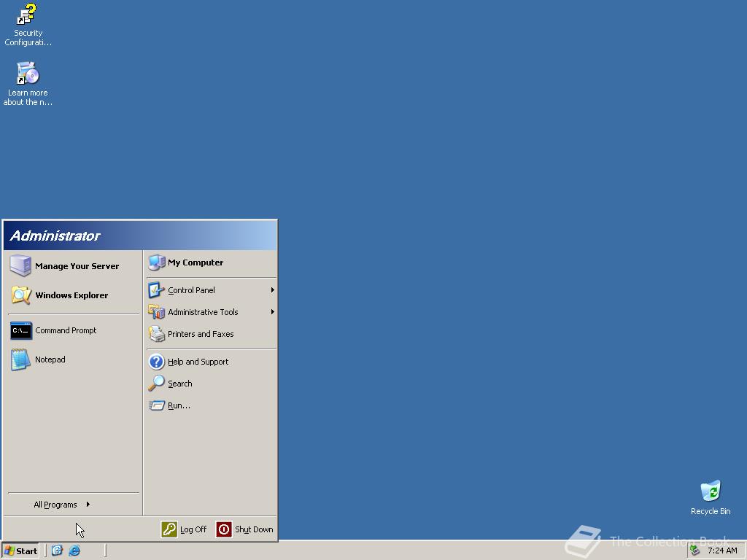Select Command Prompt menu entry text
This screenshot has width=747, height=560.
(66, 330)
